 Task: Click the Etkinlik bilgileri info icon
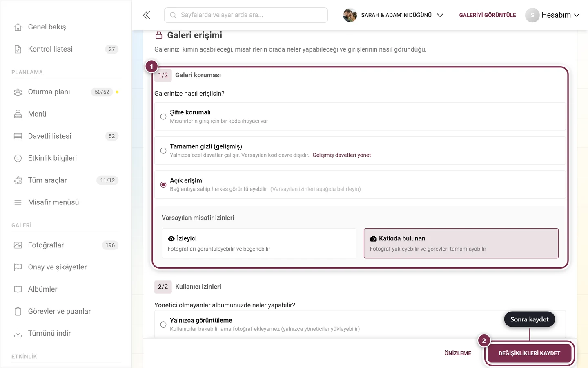coord(18,158)
